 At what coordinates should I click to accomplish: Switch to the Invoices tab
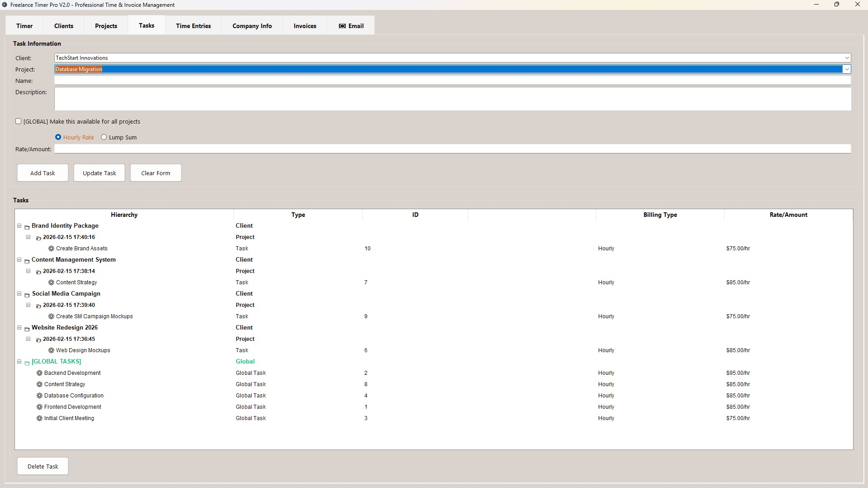[304, 26]
